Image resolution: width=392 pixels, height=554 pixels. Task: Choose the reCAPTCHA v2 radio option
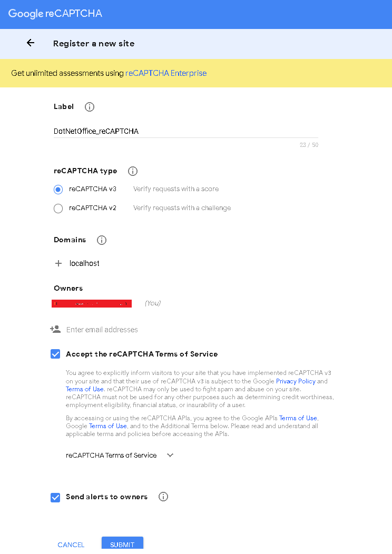(58, 209)
